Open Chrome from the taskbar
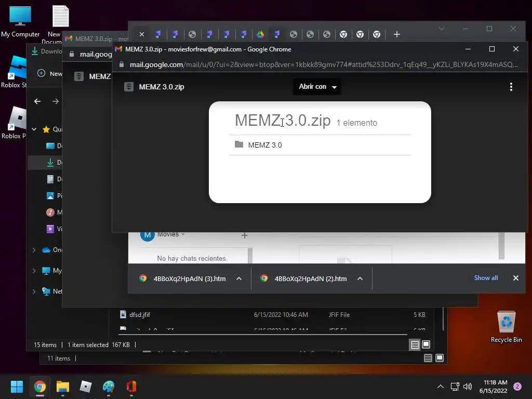Image resolution: width=532 pixels, height=399 pixels. [x=39, y=387]
